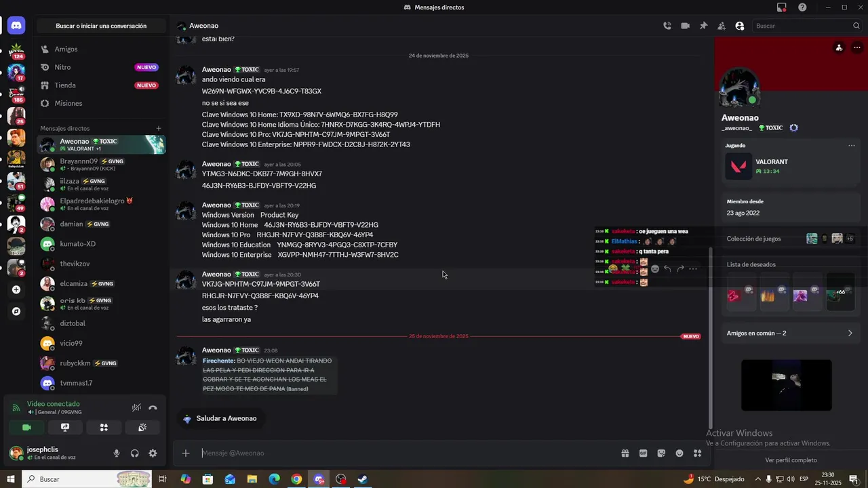868x488 pixels.
Task: Open Discord home direct messages icon
Action: (x=16, y=26)
